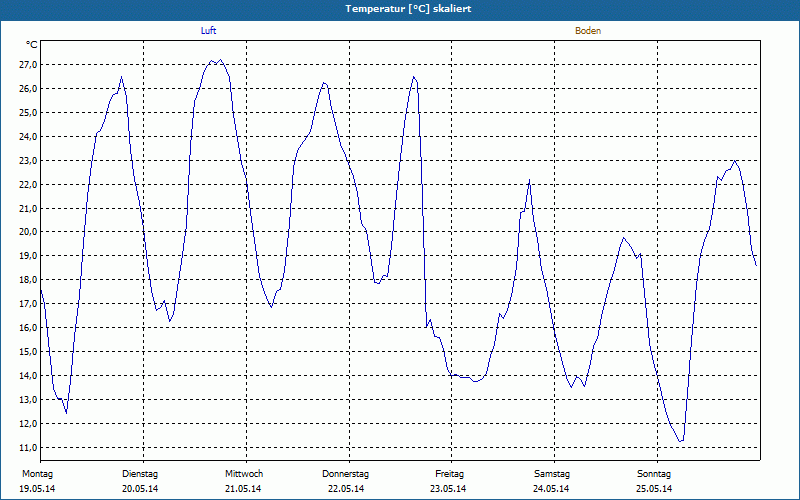Screen dimensions: 800x500
Task: Click the Luft legend label
Action: point(208,31)
